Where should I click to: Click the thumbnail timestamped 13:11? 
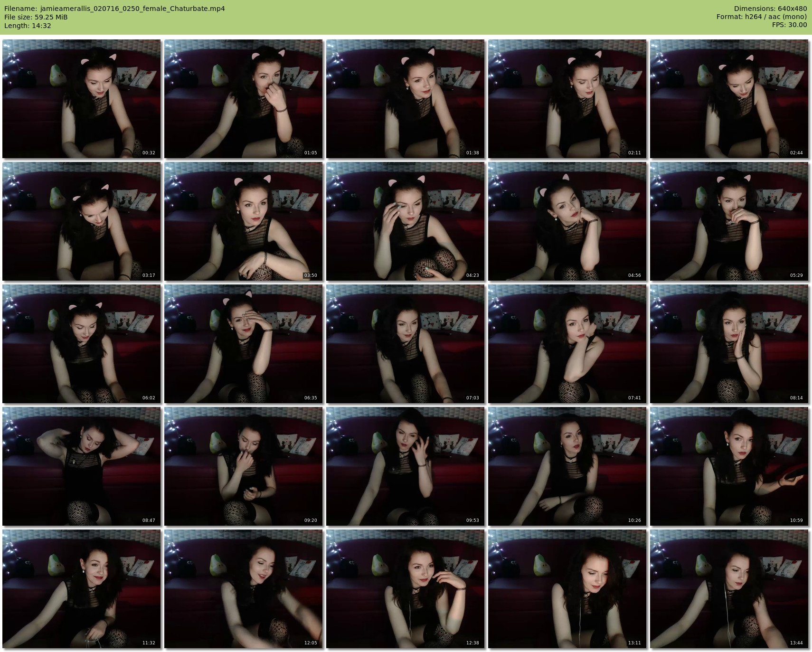pyautogui.click(x=567, y=589)
